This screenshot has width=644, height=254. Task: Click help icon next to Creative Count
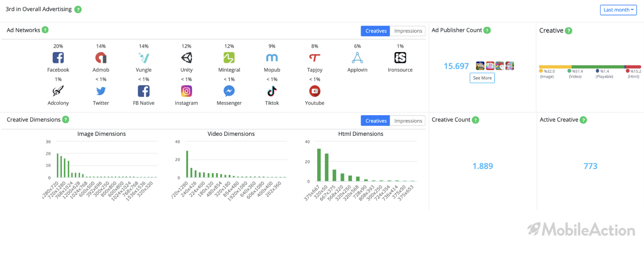(x=475, y=120)
